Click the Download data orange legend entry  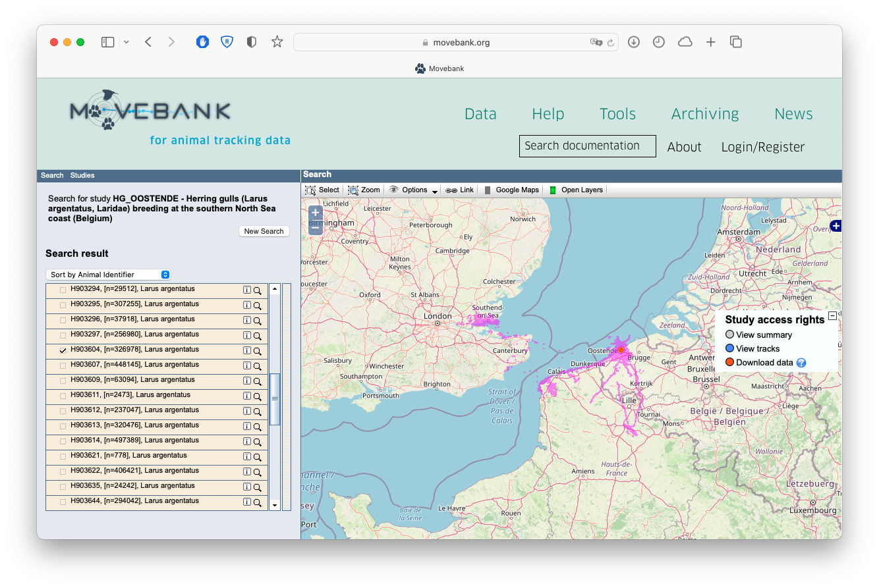click(759, 363)
